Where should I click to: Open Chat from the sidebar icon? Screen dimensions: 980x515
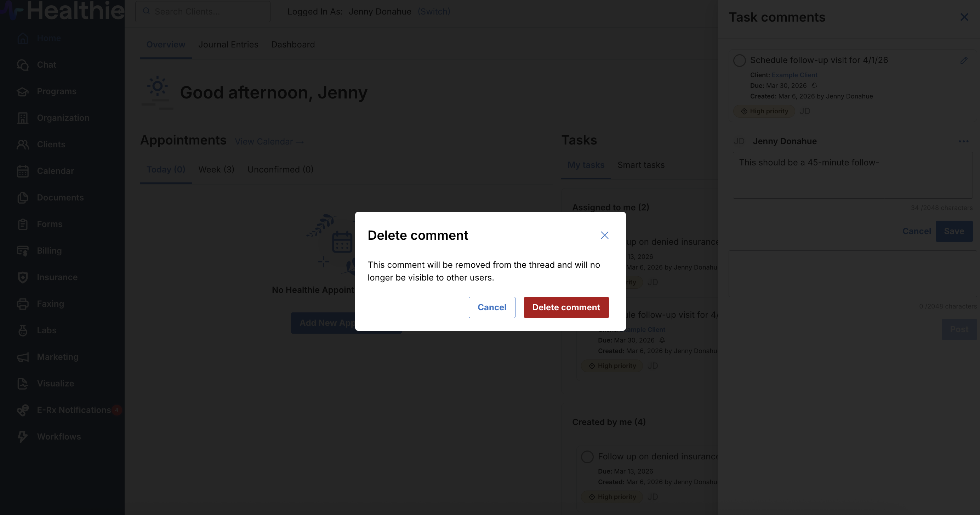[23, 65]
